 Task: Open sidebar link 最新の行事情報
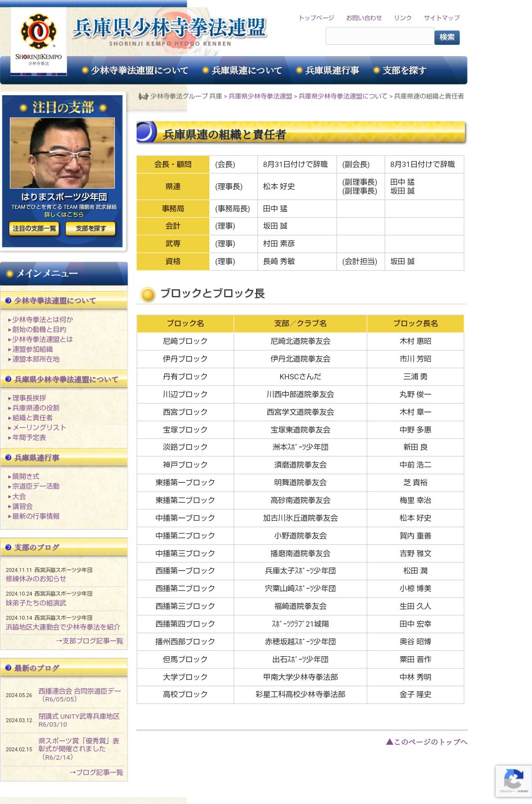pos(35,516)
